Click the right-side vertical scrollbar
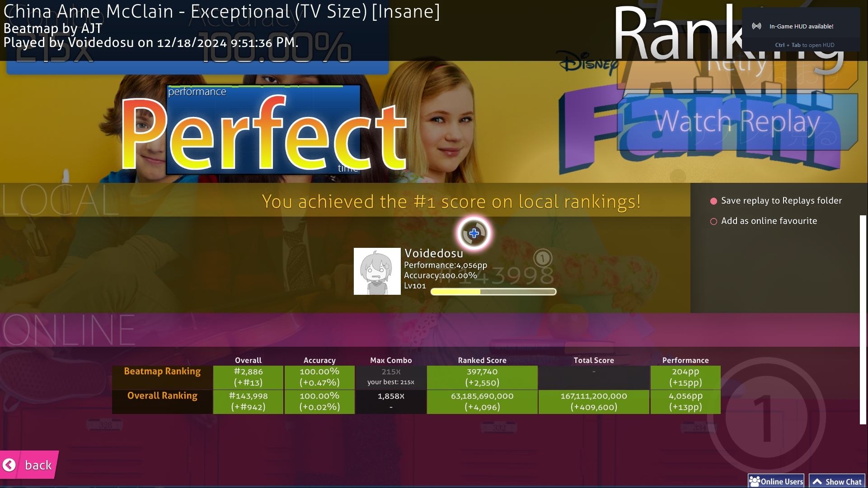 pos(863,320)
